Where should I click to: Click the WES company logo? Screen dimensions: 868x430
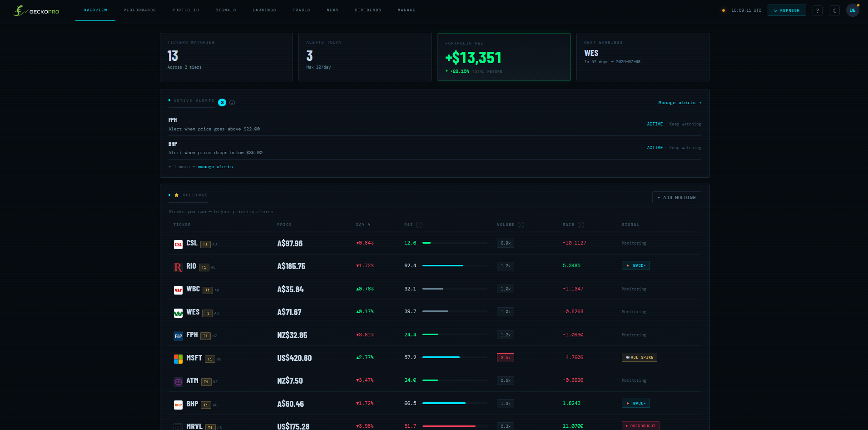pos(178,313)
